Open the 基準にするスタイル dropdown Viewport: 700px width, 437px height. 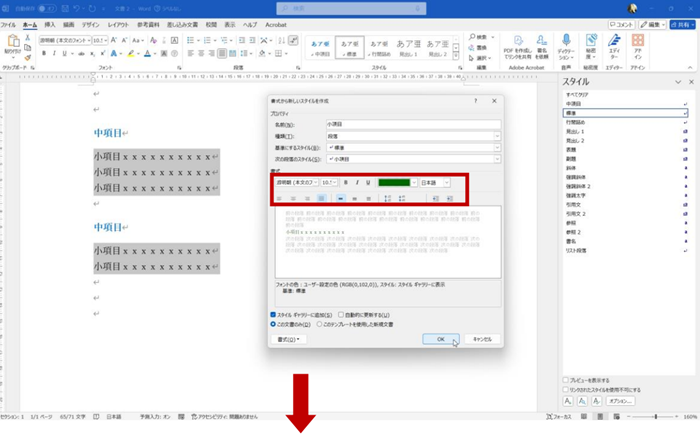496,147
